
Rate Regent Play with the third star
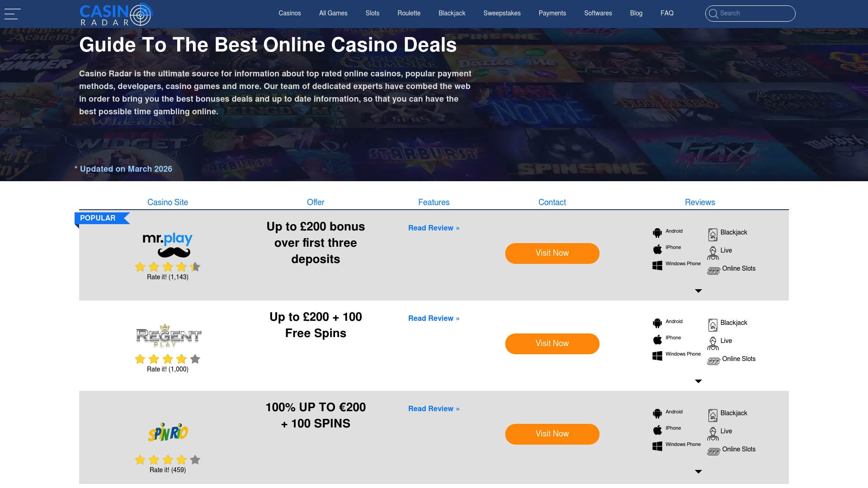pyautogui.click(x=168, y=359)
